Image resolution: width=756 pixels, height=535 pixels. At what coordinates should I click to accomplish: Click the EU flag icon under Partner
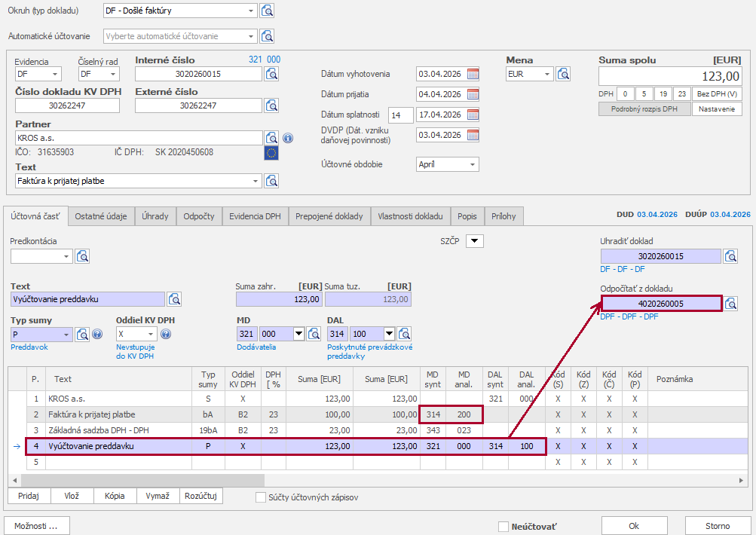pos(271,153)
